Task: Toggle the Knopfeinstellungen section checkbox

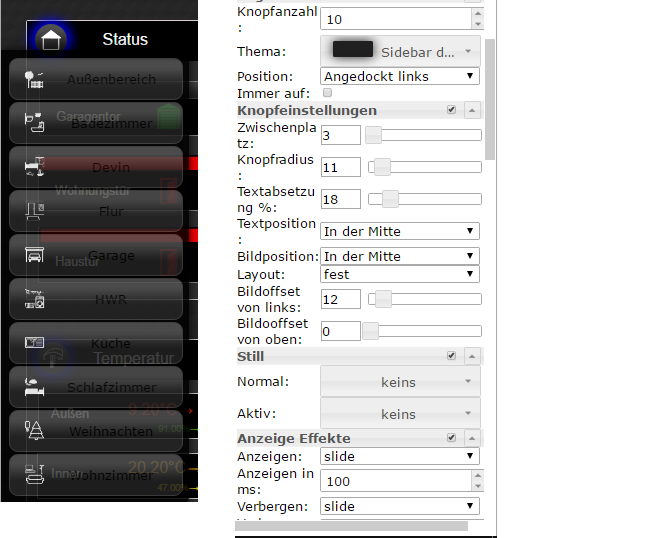Action: point(451,110)
